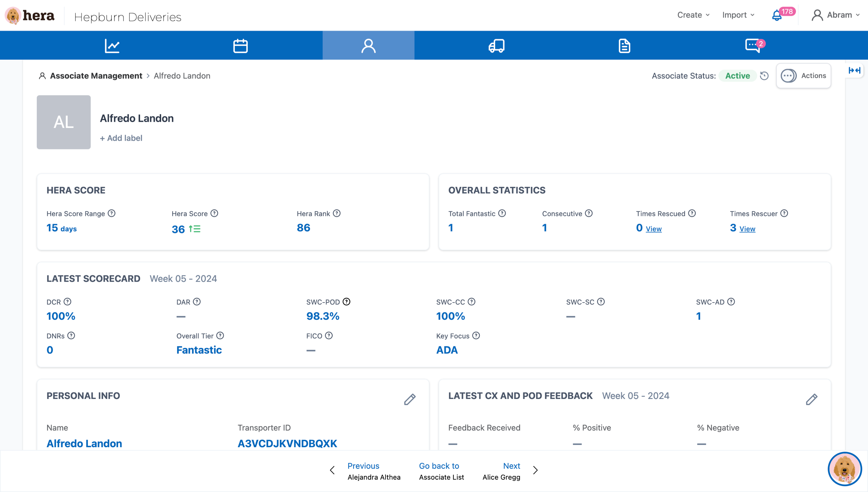View Times Rescuer details link
Image resolution: width=868 pixels, height=492 pixels.
(747, 229)
